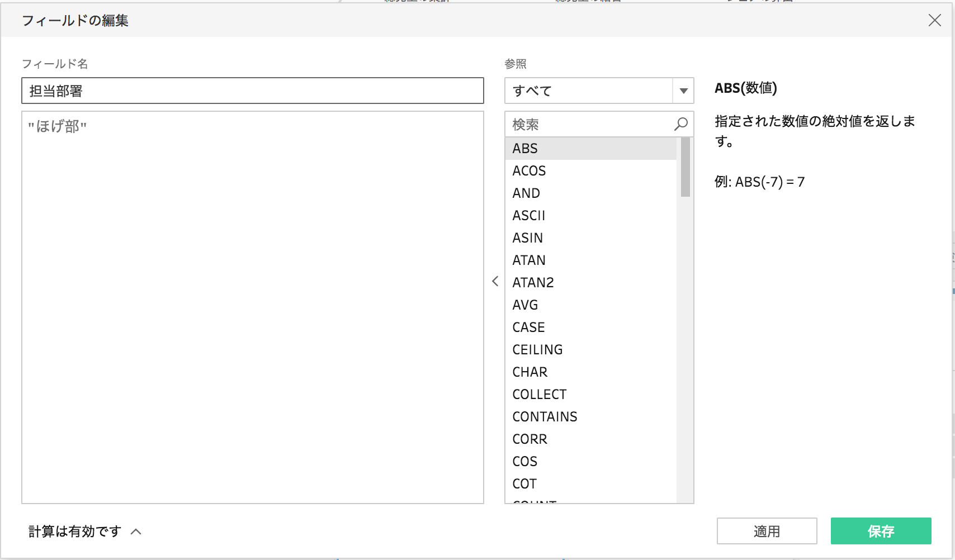This screenshot has width=955, height=560.
Task: Click the 検索 search input box
Action: point(587,124)
